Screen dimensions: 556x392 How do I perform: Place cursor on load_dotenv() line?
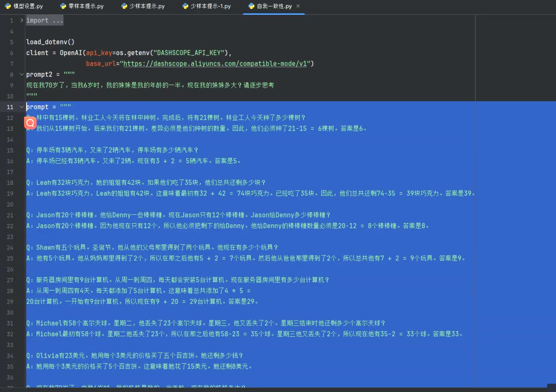[x=50, y=42]
